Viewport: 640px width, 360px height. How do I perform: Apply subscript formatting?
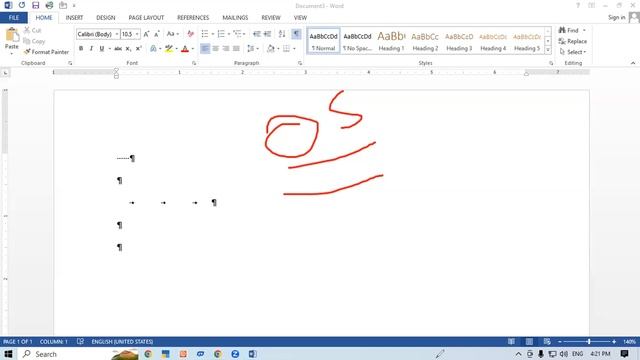pos(128,49)
